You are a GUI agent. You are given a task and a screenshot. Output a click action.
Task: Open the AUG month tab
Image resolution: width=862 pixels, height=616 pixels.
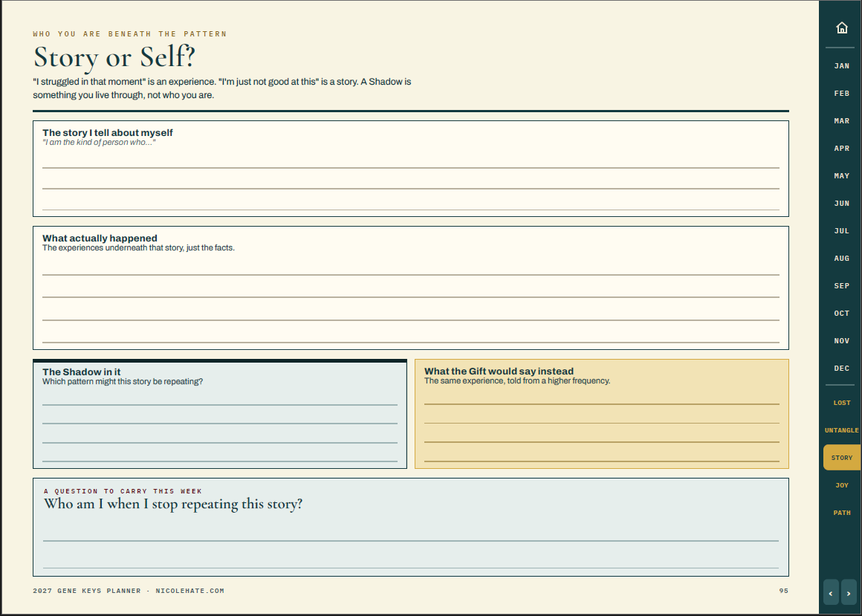coord(842,259)
